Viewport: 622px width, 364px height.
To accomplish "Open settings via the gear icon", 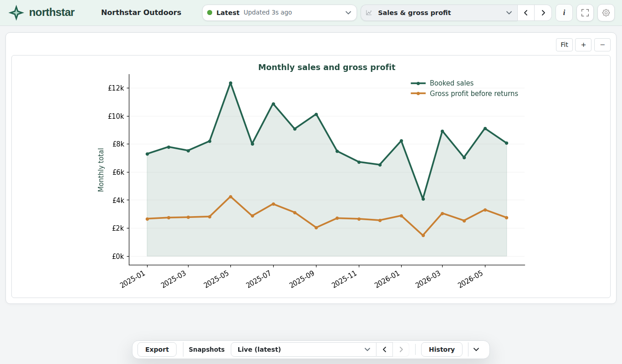I will pyautogui.click(x=606, y=13).
